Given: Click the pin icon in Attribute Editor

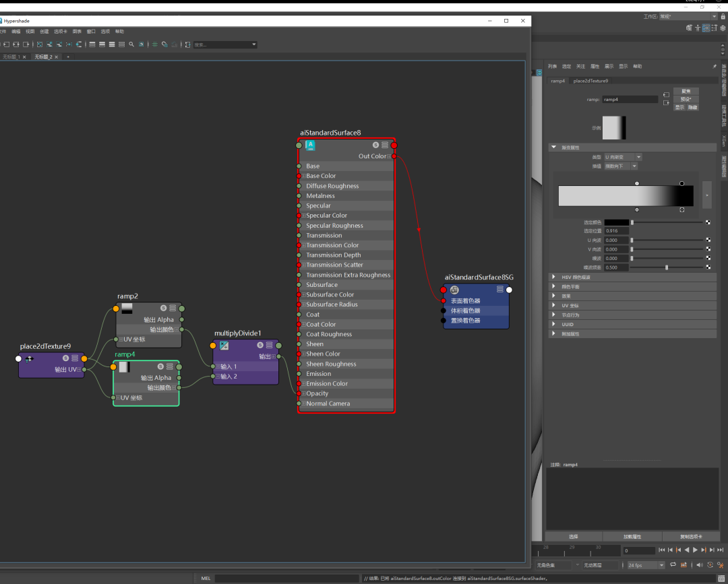Looking at the screenshot, I should 715,66.
